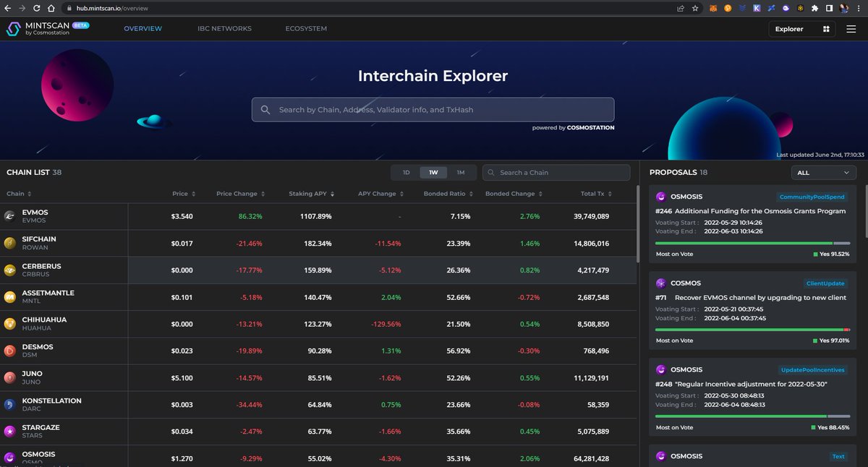Sort chain list by Chain column
The image size is (868, 467).
[x=18, y=194]
